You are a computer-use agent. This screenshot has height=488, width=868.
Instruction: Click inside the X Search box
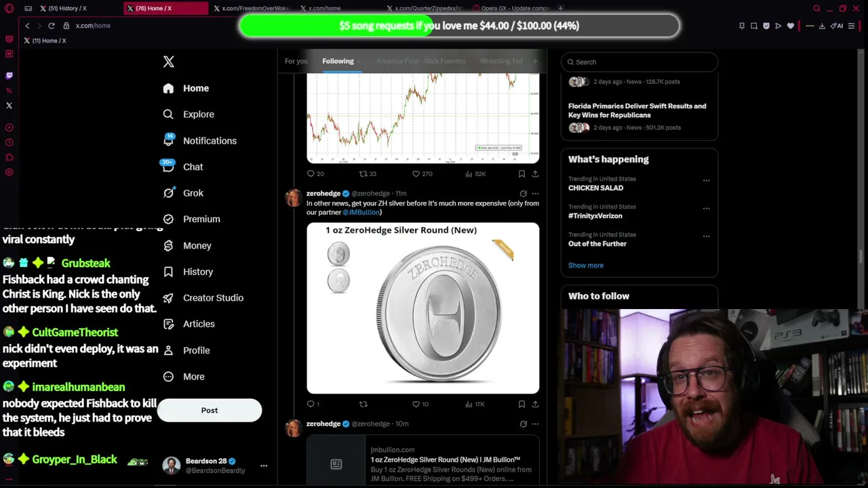pyautogui.click(x=639, y=62)
